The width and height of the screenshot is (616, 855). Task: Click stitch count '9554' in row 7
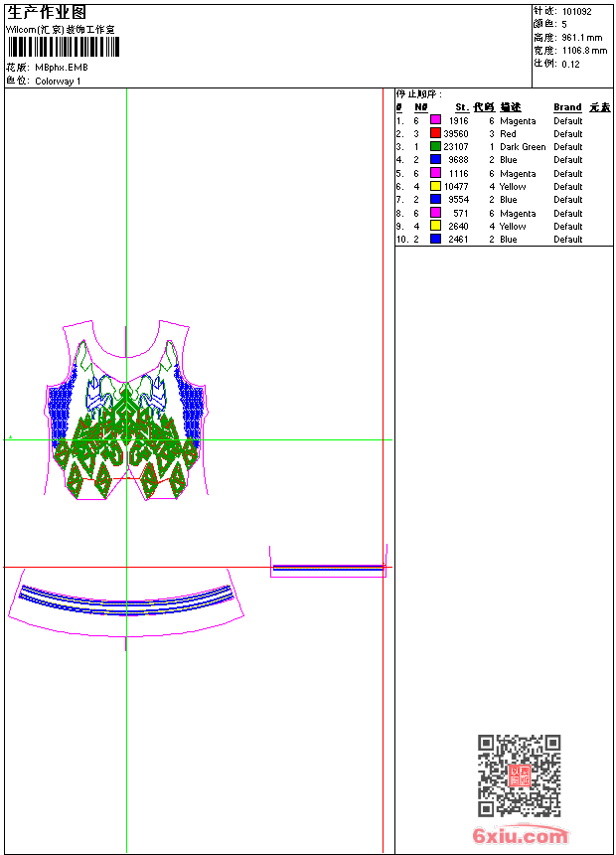coord(458,200)
